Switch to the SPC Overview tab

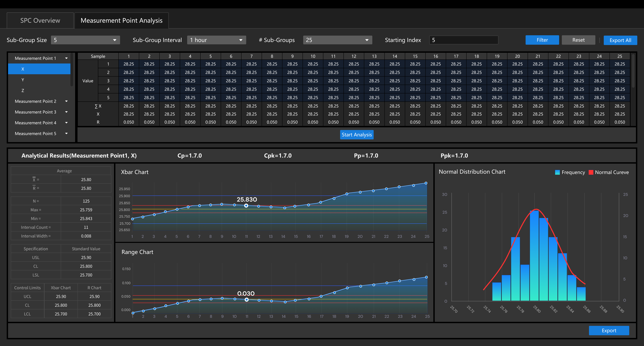coord(40,20)
